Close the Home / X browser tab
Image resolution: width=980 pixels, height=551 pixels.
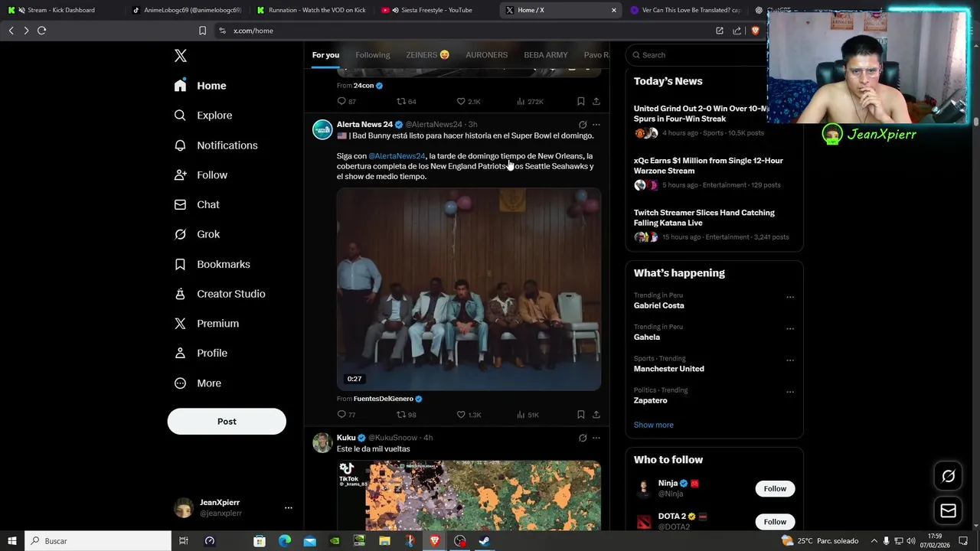coord(614,10)
